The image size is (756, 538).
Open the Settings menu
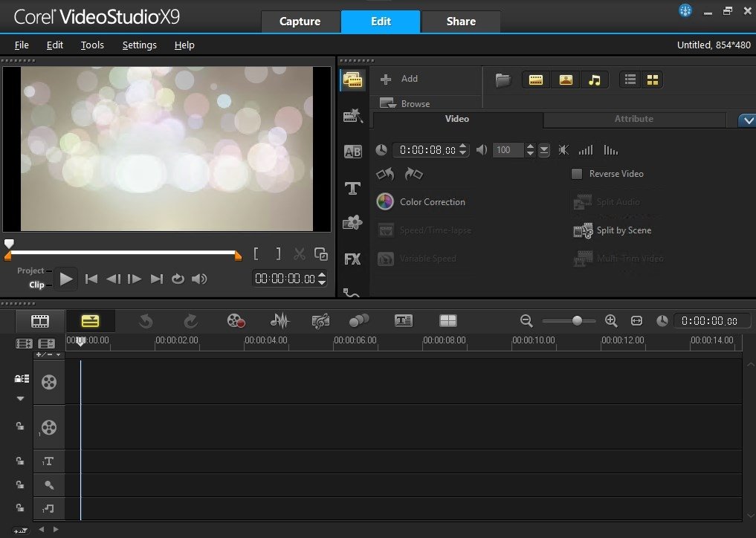coord(139,45)
